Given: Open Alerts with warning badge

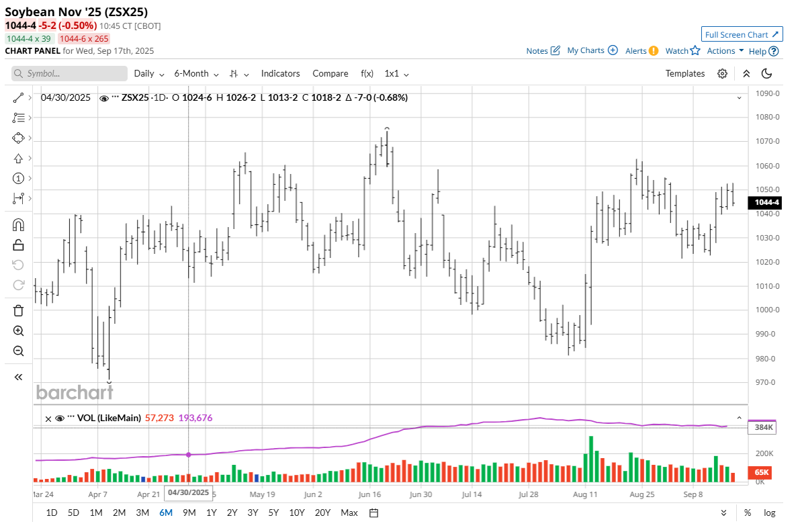Looking at the screenshot, I should click(642, 50).
